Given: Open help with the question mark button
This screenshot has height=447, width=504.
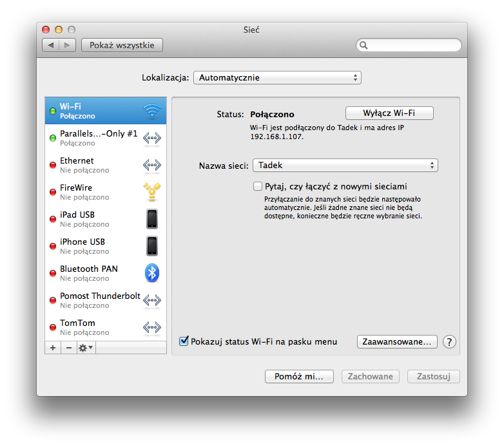Looking at the screenshot, I should point(450,342).
